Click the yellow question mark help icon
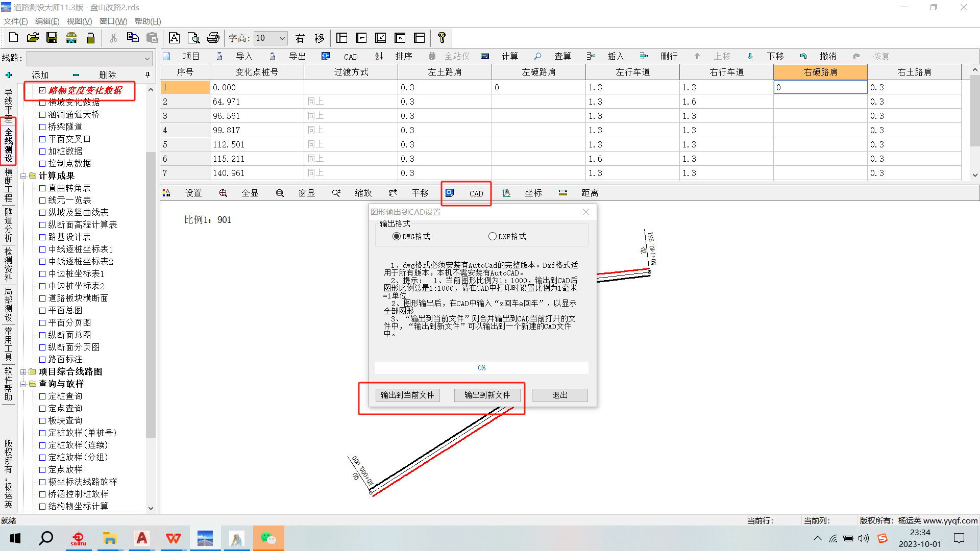The image size is (980, 551). [442, 38]
